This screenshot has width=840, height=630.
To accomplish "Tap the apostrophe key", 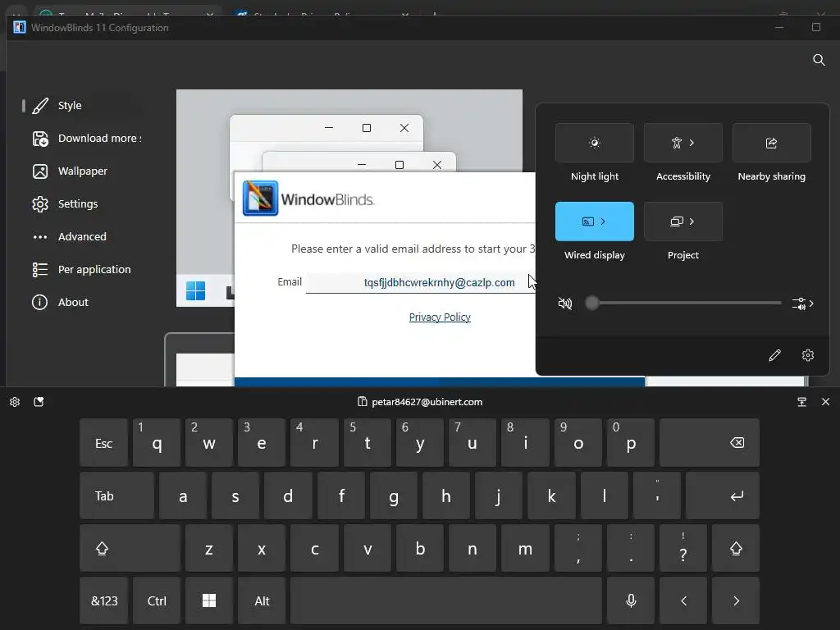I will (657, 496).
